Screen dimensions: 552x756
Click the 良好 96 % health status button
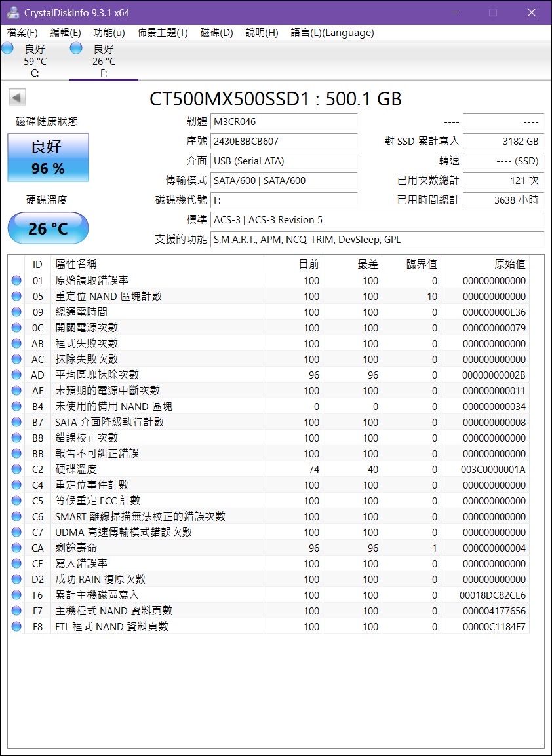pos(48,158)
